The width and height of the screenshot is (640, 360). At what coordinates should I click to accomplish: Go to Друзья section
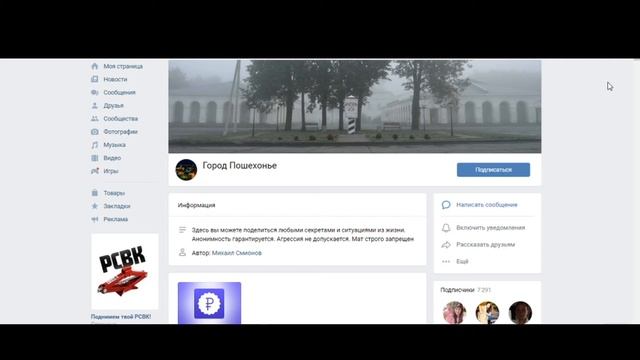(x=113, y=105)
